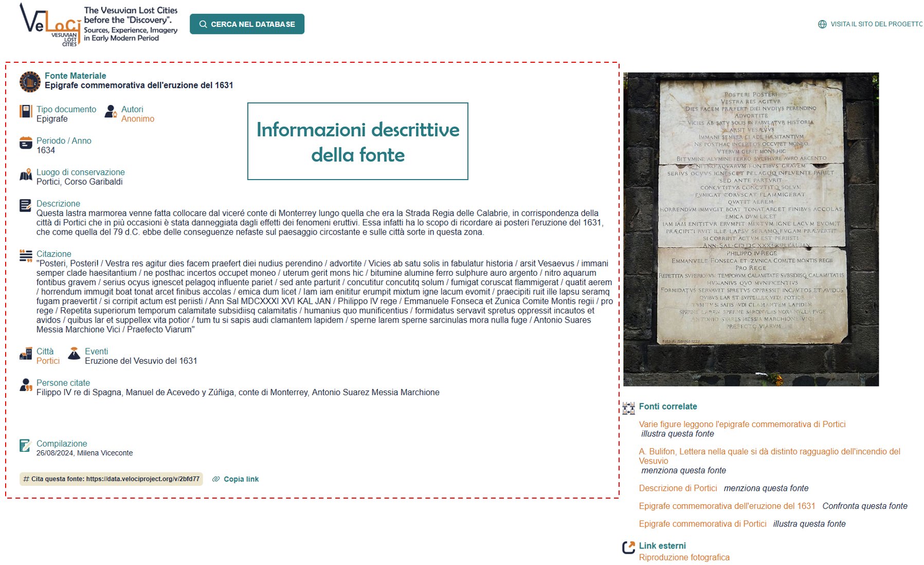Open the Riproduzione fotografica external link
The height and width of the screenshot is (565, 924).
(x=684, y=557)
